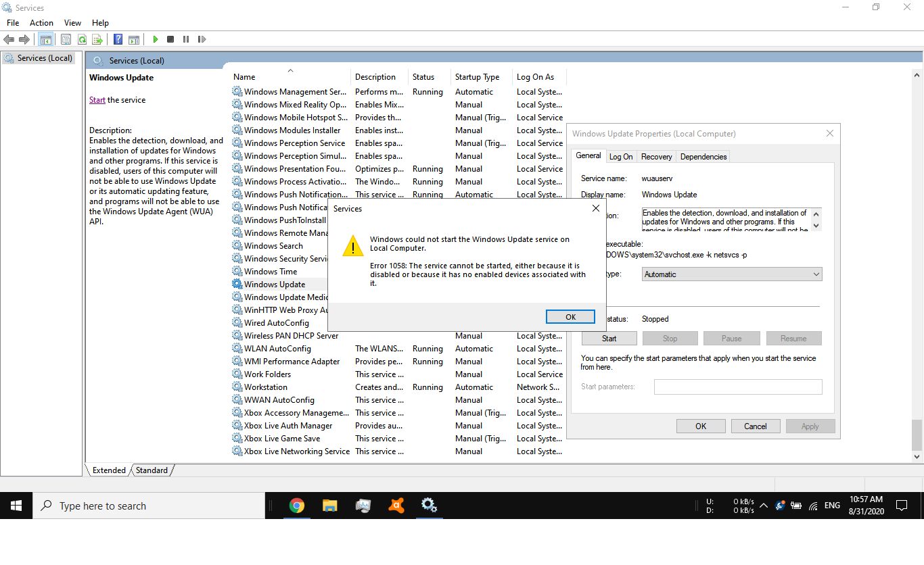Click the Restart Service toolbar icon
The width and height of the screenshot is (924, 565).
pyautogui.click(x=202, y=39)
